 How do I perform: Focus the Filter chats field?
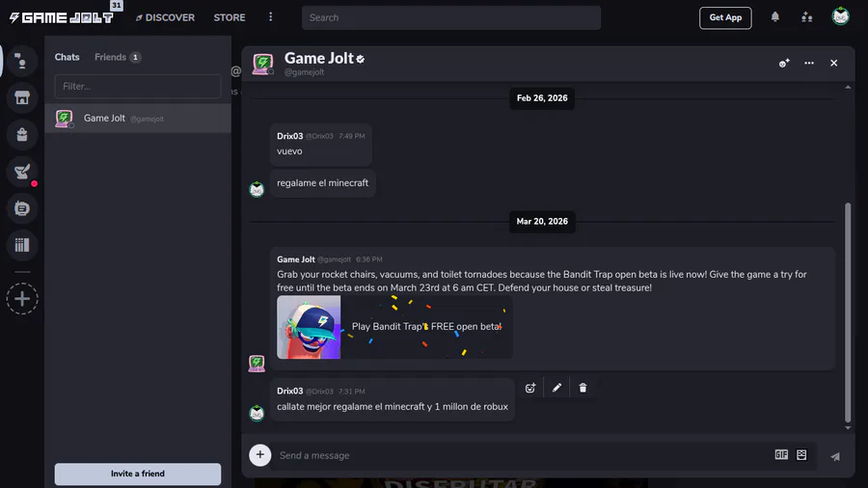pyautogui.click(x=138, y=86)
